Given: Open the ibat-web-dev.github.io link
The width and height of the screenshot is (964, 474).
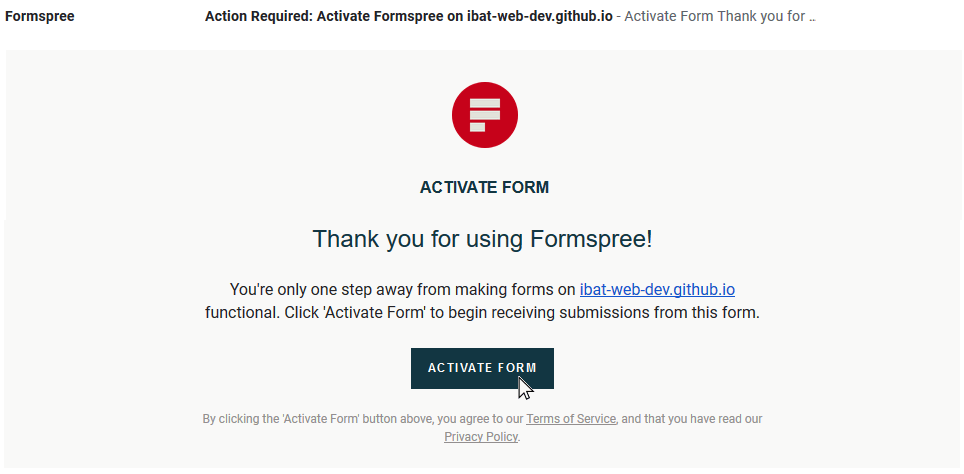Looking at the screenshot, I should tap(657, 290).
